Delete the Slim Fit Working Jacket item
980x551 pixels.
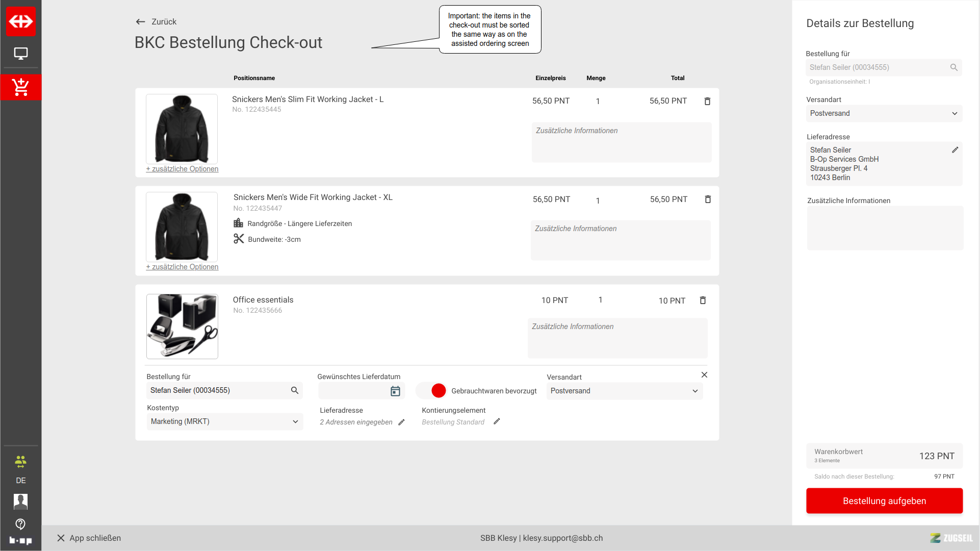click(707, 101)
